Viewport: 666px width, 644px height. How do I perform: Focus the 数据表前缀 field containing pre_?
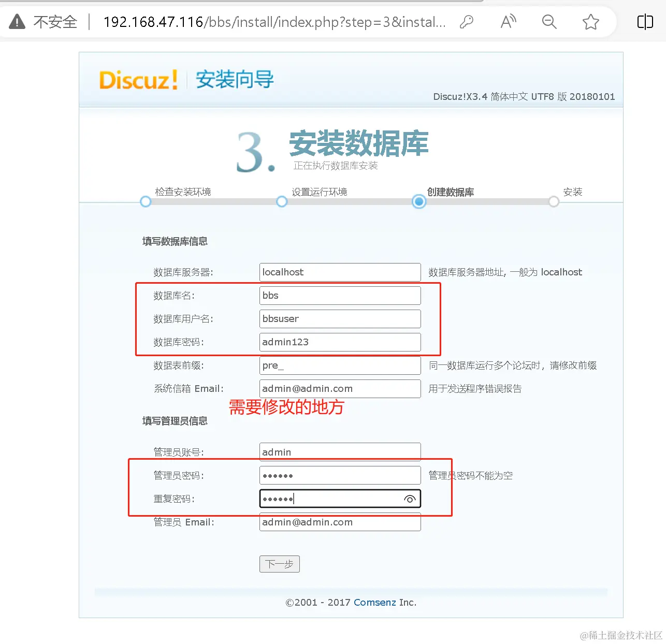(x=340, y=365)
